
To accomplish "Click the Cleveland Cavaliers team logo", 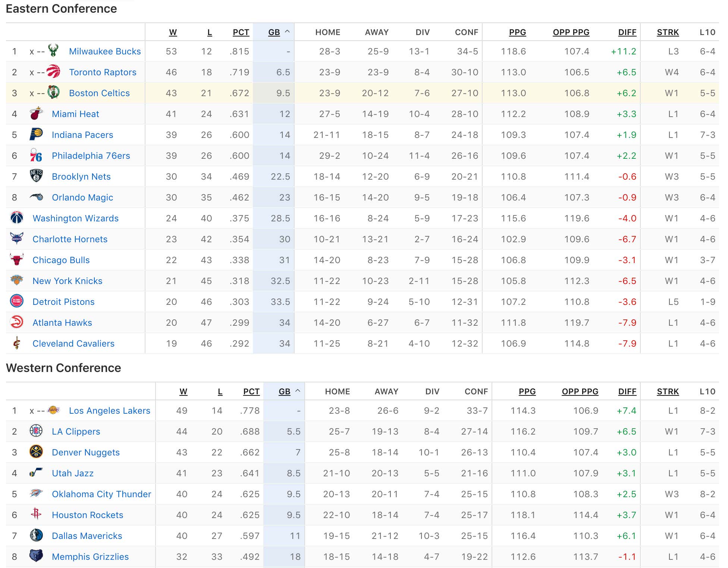I will (17, 343).
